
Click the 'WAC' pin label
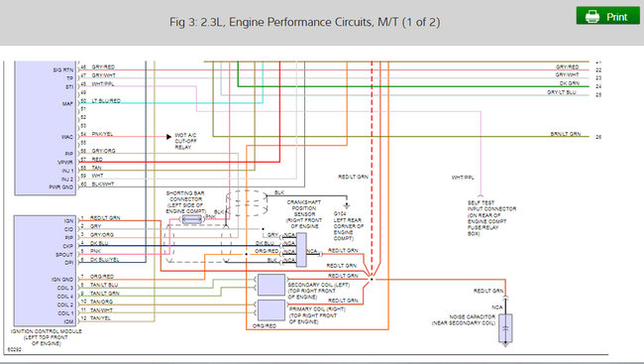(67, 137)
